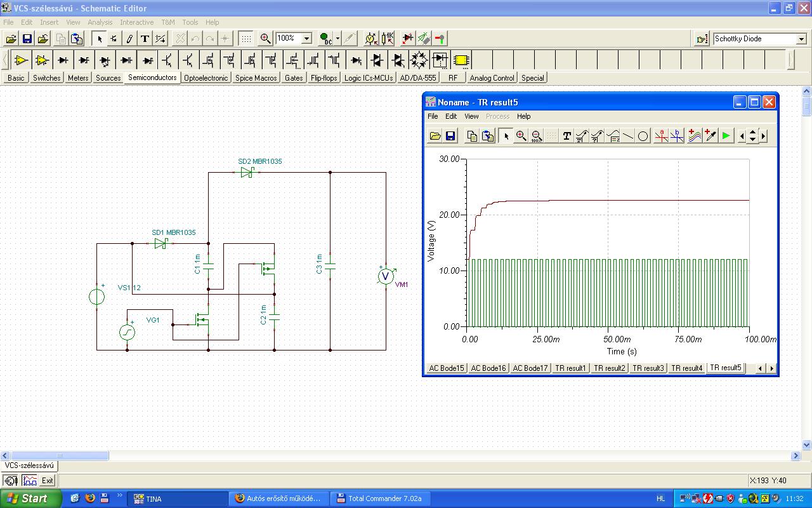The image size is (812, 508).
Task: Select the draw circle tool in diagram toolbar
Action: (643, 136)
